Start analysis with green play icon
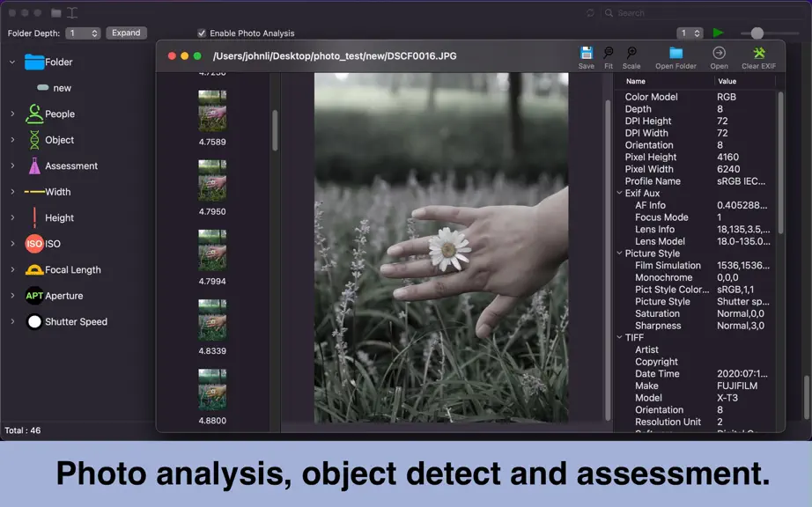The height and width of the screenshot is (507, 812). (718, 33)
